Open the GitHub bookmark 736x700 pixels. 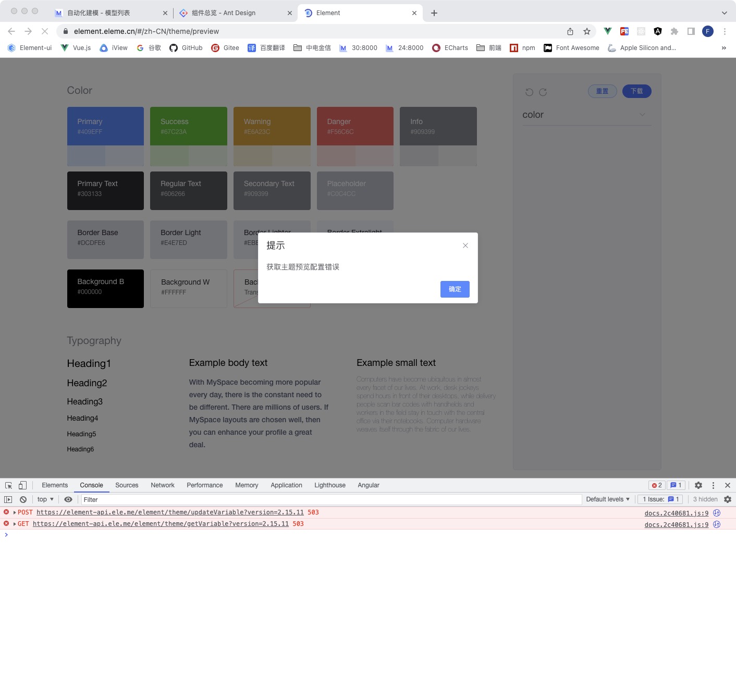click(186, 47)
